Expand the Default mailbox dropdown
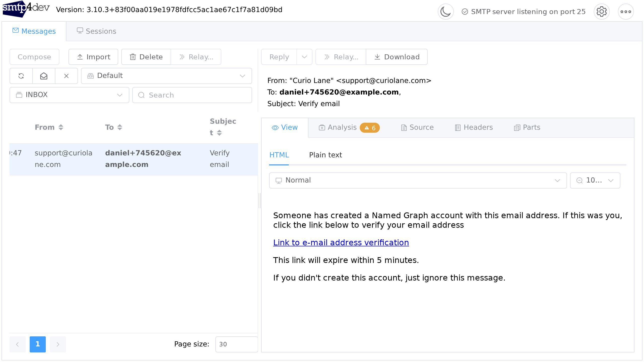Viewport: 644px width, 362px height. click(166, 76)
